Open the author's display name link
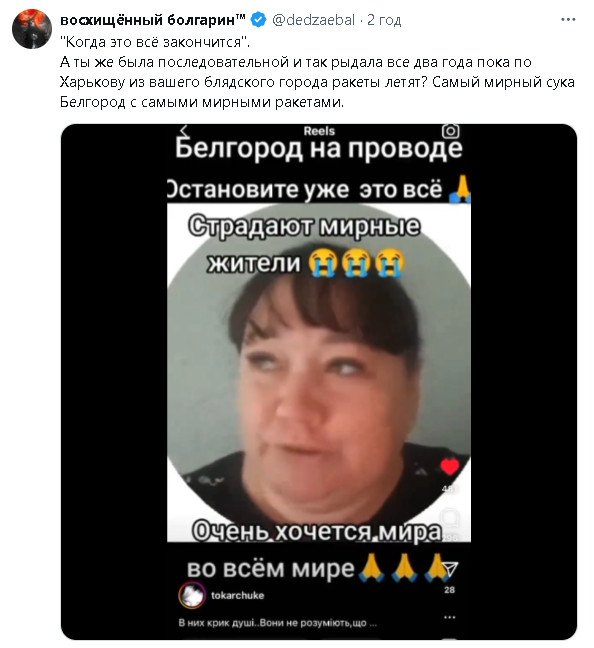This screenshot has height=648, width=594. click(153, 20)
